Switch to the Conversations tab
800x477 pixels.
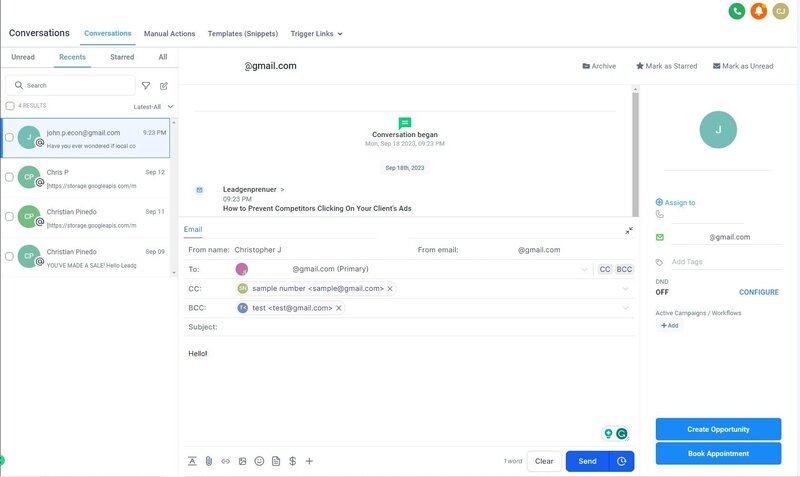coord(108,33)
